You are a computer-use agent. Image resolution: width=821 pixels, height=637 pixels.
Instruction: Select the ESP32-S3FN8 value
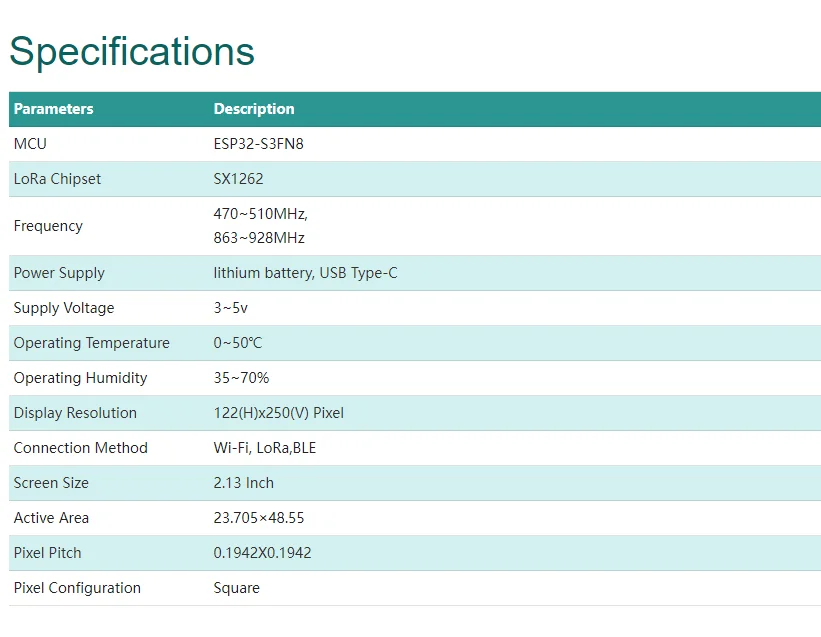tap(259, 144)
